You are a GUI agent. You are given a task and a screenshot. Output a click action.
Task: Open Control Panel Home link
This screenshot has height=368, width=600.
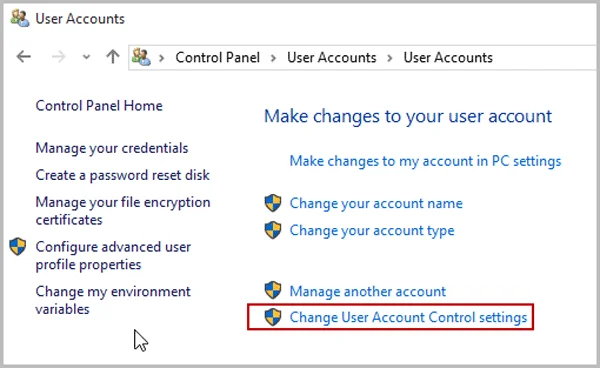[99, 106]
